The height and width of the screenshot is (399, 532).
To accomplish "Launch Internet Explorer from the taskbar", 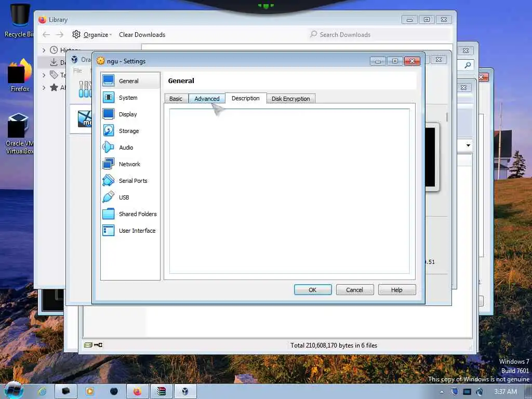I will tap(43, 391).
